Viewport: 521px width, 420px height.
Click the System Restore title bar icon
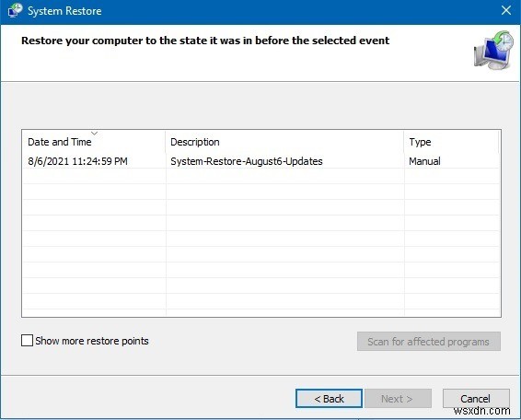(x=15, y=10)
